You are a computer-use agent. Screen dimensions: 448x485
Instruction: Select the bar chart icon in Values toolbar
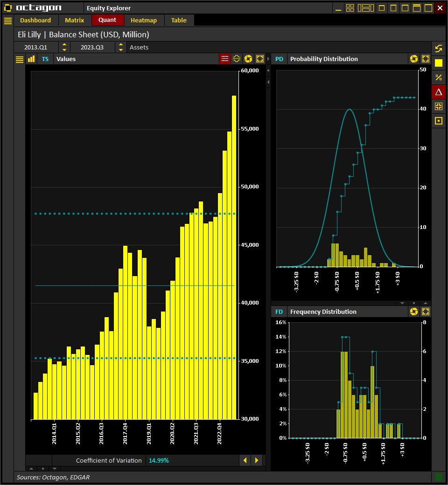coord(31,59)
